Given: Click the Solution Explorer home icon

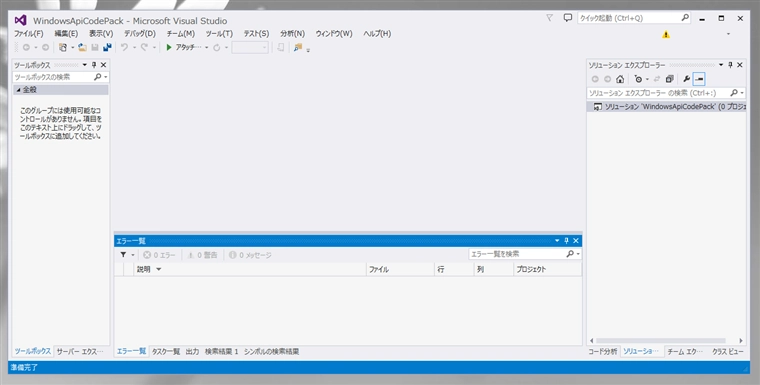Looking at the screenshot, I should tap(620, 79).
